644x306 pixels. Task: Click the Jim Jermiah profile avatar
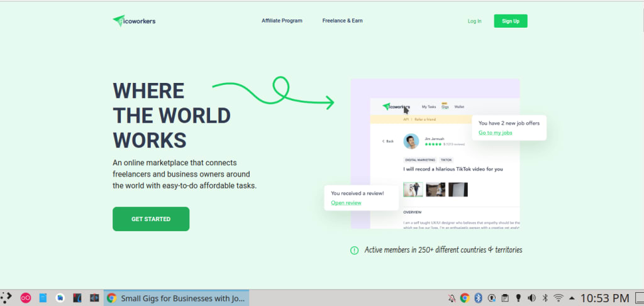point(411,141)
